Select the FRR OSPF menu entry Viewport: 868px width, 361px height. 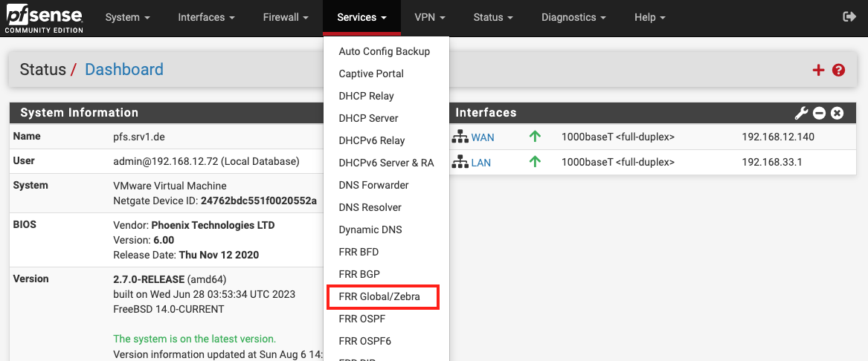(x=361, y=319)
